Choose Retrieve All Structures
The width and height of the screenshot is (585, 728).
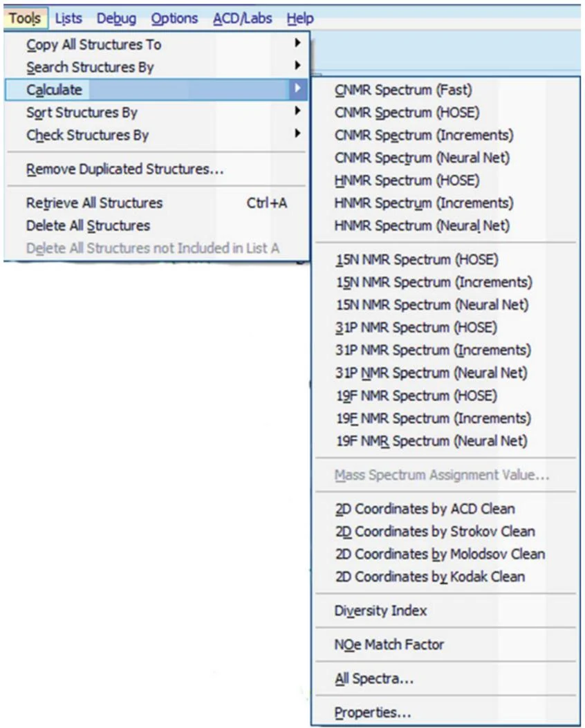point(156,203)
